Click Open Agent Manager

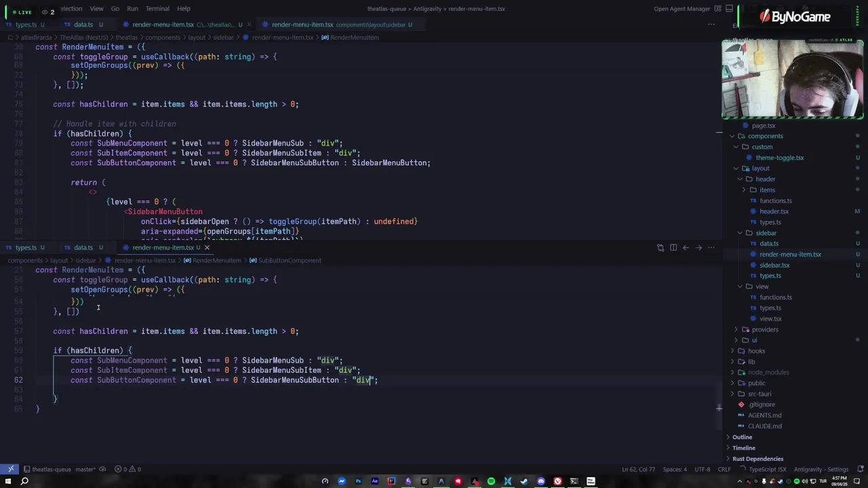[683, 9]
